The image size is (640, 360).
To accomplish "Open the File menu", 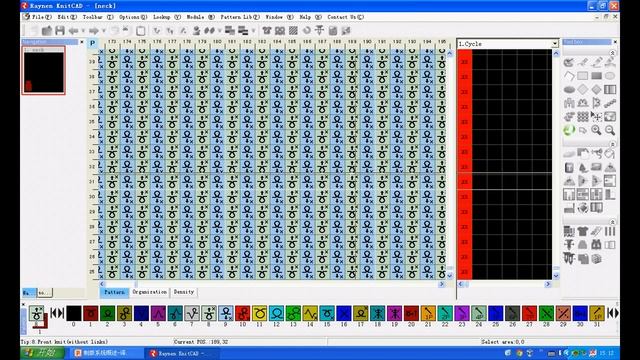I will [41, 17].
